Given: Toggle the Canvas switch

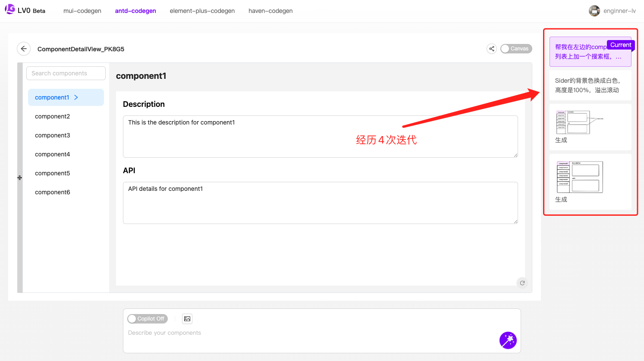Looking at the screenshot, I should [x=516, y=49].
